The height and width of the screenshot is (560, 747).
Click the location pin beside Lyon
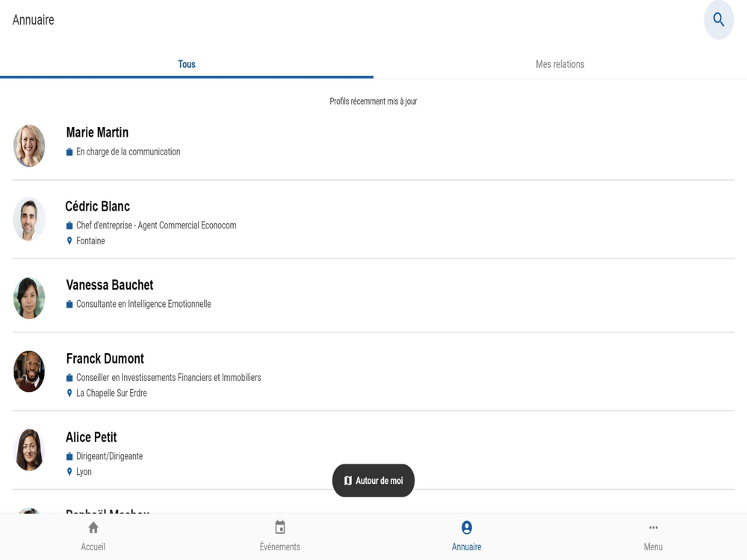tap(69, 472)
